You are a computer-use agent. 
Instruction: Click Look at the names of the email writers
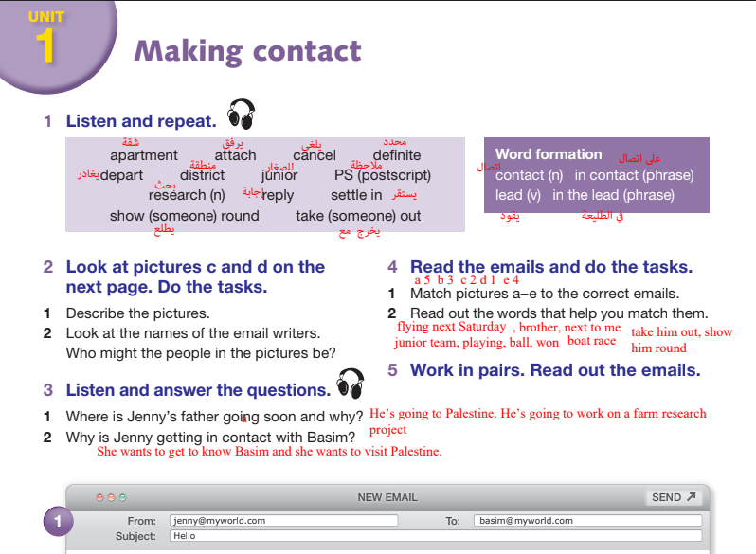pos(193,333)
